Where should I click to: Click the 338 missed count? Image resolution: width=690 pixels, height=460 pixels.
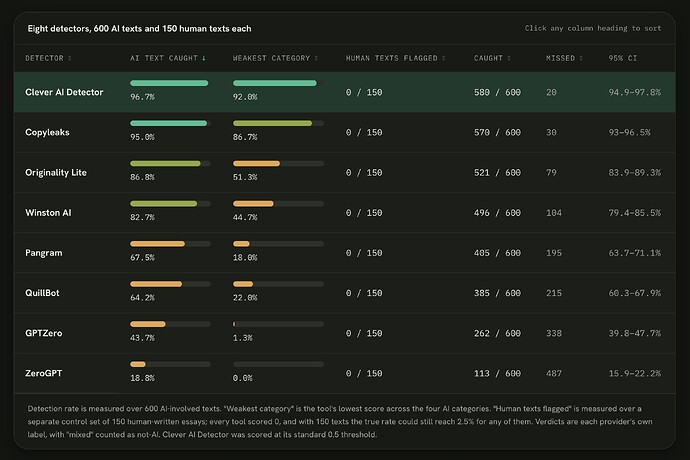pos(554,333)
